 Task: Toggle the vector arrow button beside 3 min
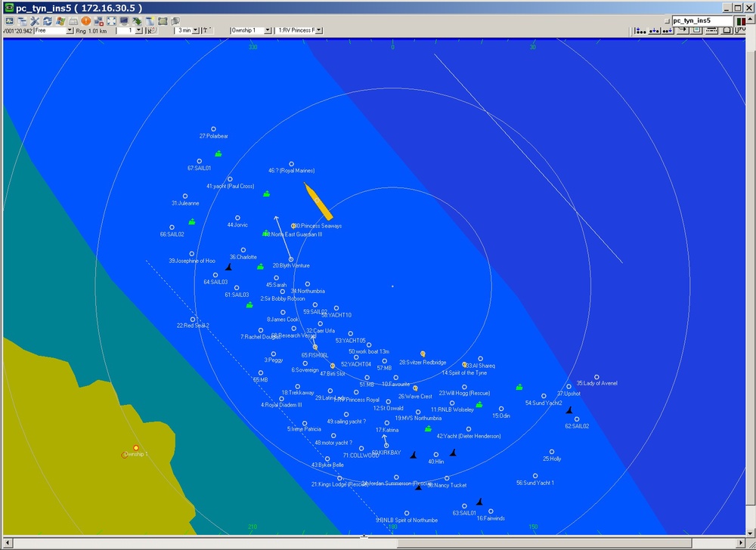206,31
